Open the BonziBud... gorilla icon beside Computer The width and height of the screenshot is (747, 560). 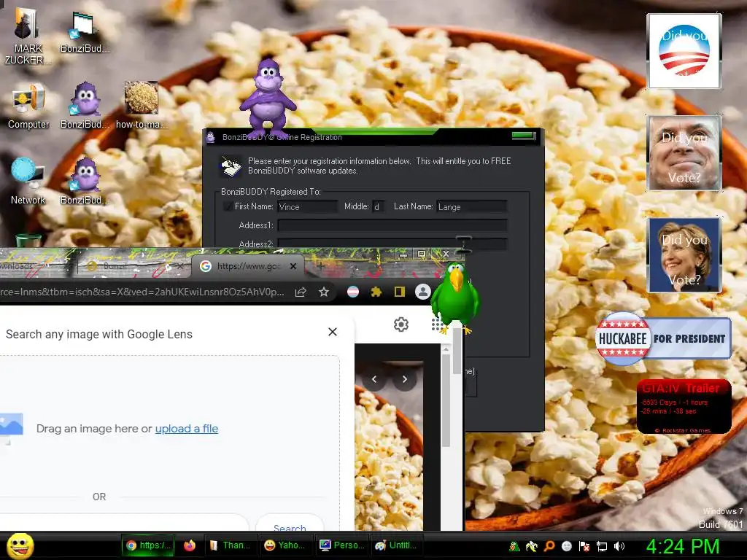pos(85,106)
